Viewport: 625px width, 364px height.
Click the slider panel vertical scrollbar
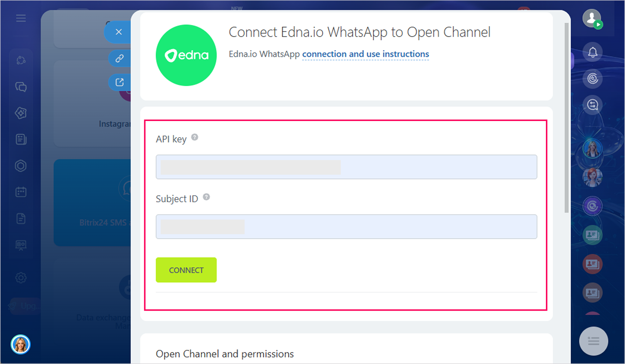(x=566, y=118)
